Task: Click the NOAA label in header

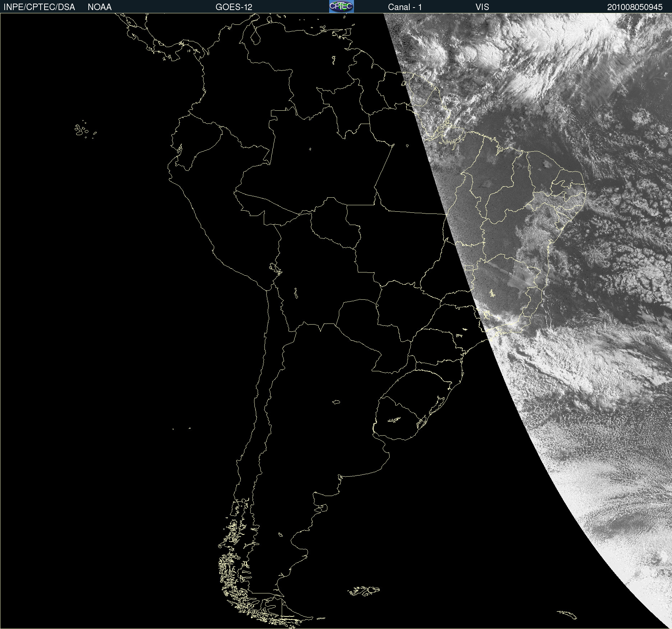Action: (100, 7)
